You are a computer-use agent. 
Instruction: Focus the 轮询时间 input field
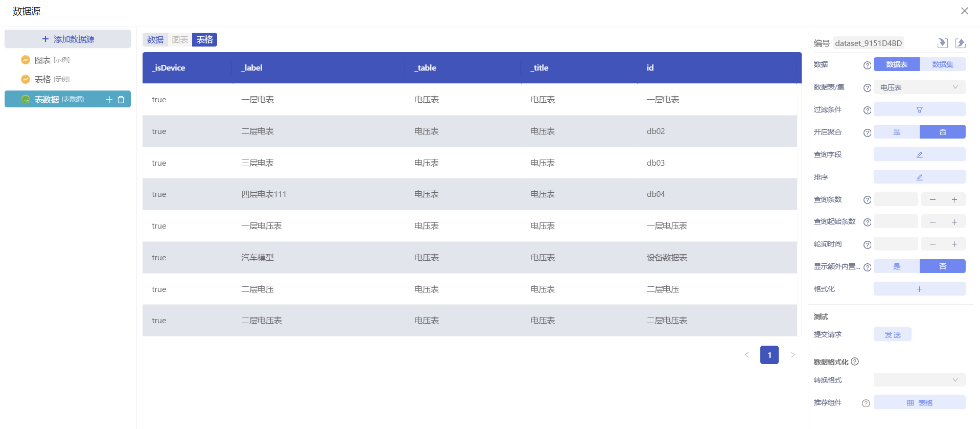coord(896,244)
